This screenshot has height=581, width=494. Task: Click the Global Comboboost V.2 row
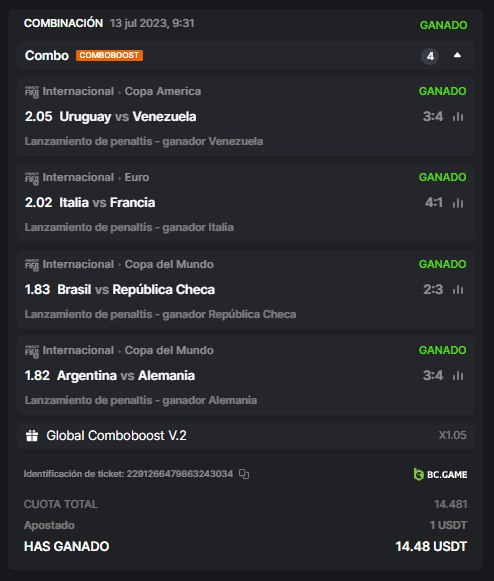point(246,435)
